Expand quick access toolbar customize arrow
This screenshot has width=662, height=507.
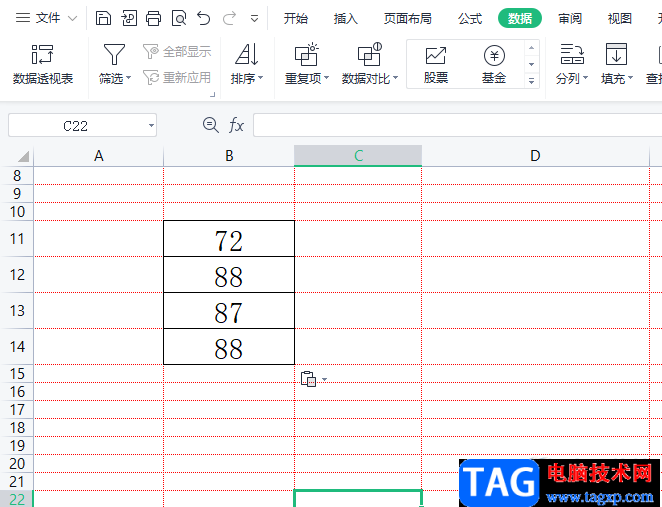tap(254, 19)
